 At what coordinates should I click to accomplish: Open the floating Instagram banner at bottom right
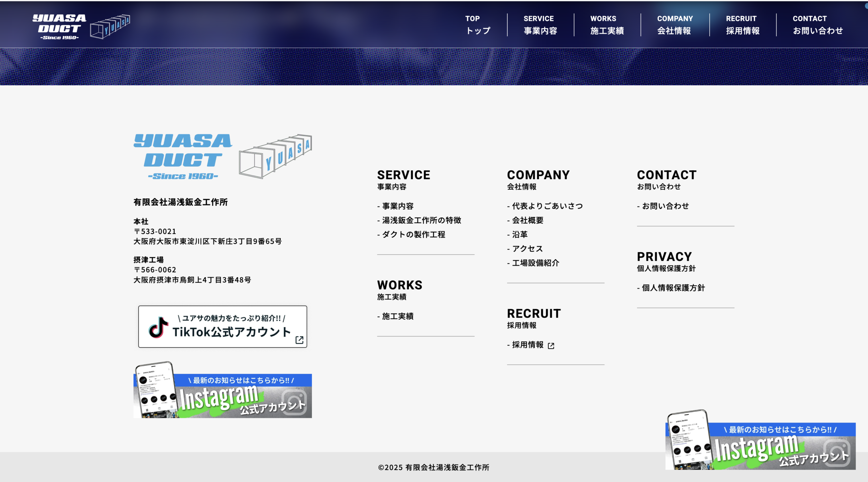[760, 440]
